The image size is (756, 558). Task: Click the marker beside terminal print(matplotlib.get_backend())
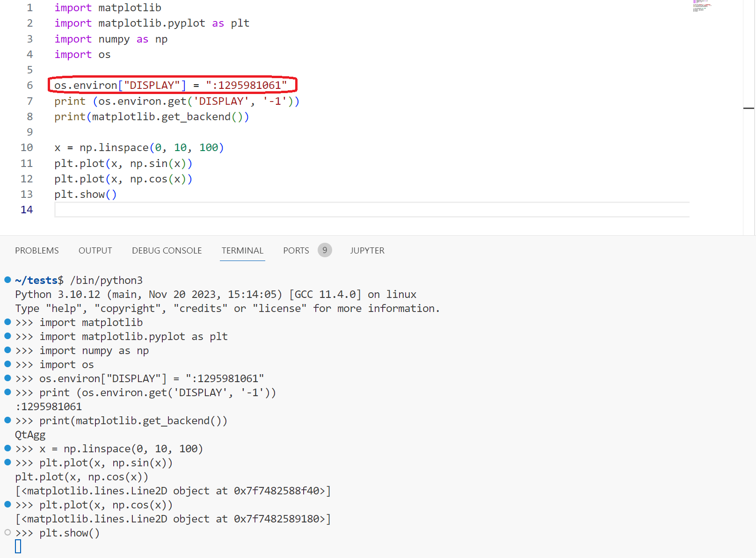(x=7, y=420)
